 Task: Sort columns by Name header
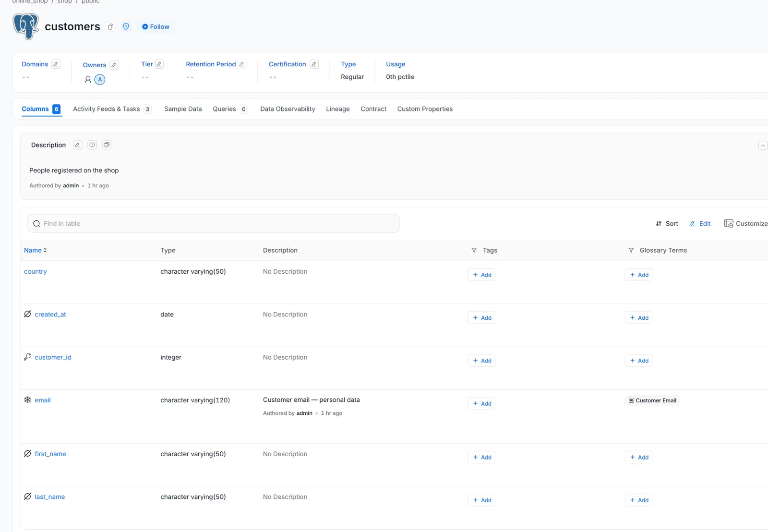pyautogui.click(x=36, y=251)
